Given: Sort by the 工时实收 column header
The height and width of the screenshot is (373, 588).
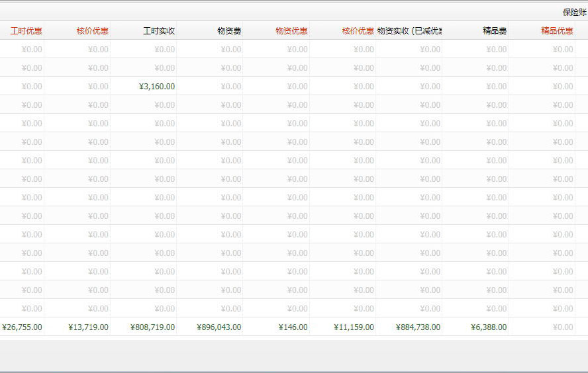Looking at the screenshot, I should click(x=158, y=30).
